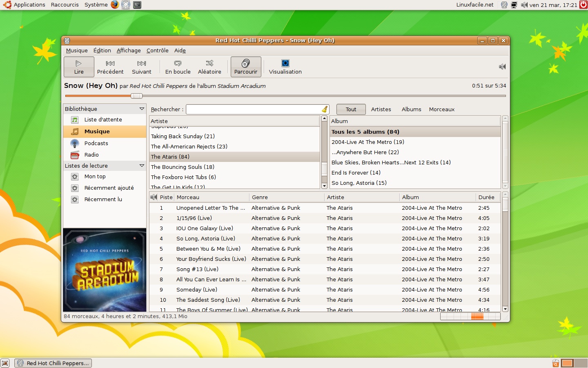Open the Musique menu

(x=77, y=50)
